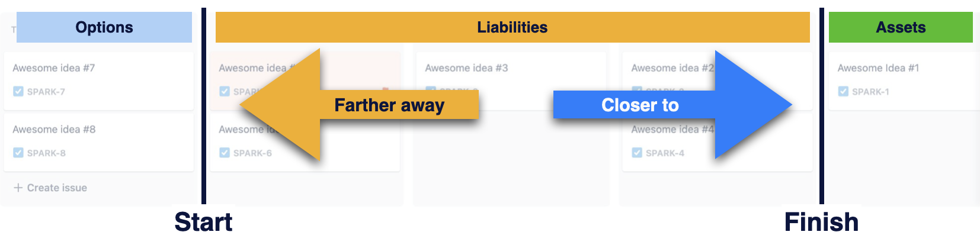Open the Awesome Idea #1 card title
The width and height of the screenshot is (980, 251).
(x=878, y=68)
